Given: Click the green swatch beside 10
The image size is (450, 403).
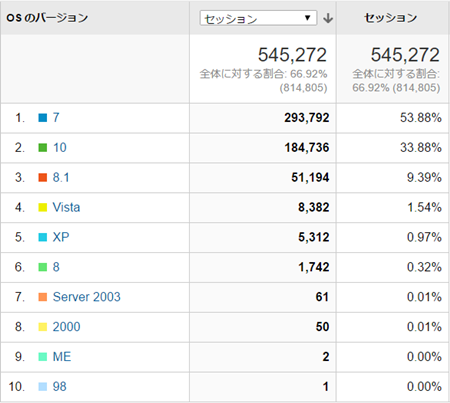Looking at the screenshot, I should [x=43, y=147].
